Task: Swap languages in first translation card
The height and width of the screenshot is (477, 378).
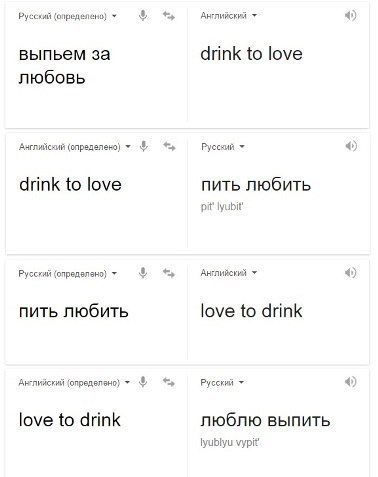Action: click(169, 16)
